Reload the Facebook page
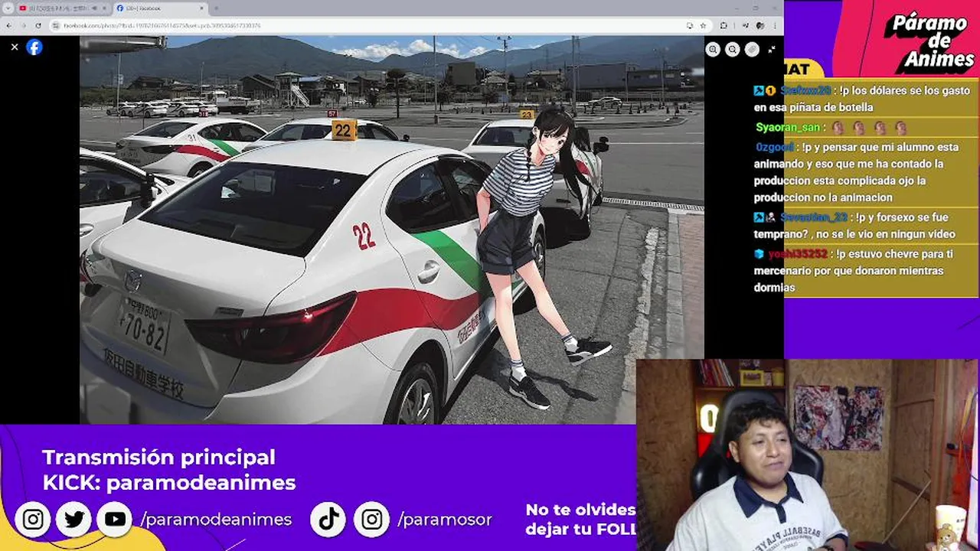Screen dimensions: 980x551 [x=38, y=25]
